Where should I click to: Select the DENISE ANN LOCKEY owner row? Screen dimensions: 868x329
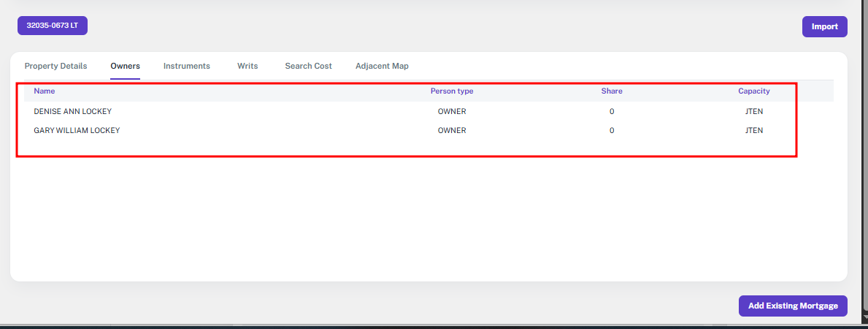(x=72, y=111)
